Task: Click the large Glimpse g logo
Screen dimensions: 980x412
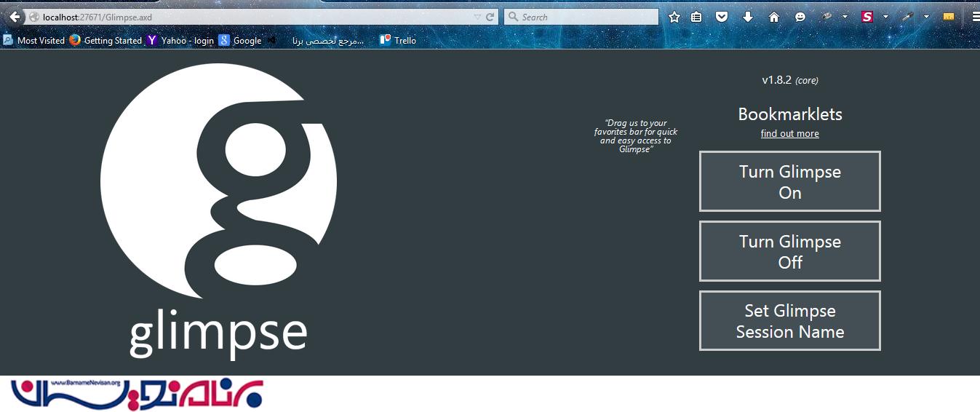Action: tap(218, 181)
